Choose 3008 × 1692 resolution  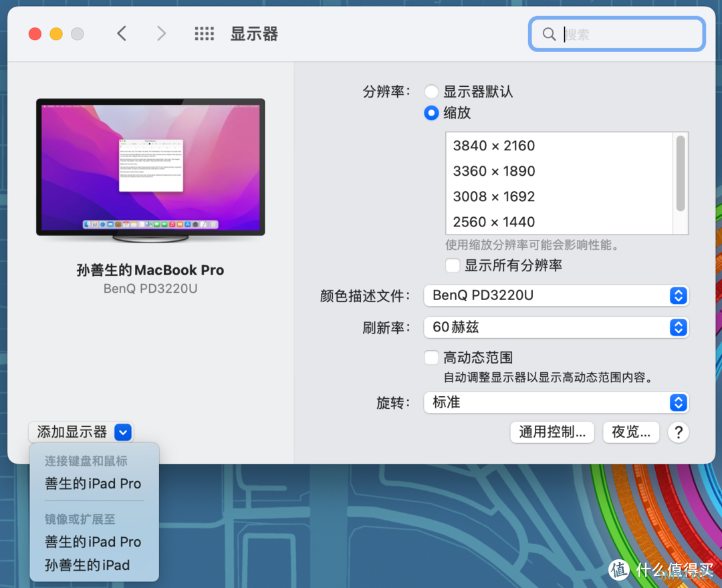coord(560,196)
